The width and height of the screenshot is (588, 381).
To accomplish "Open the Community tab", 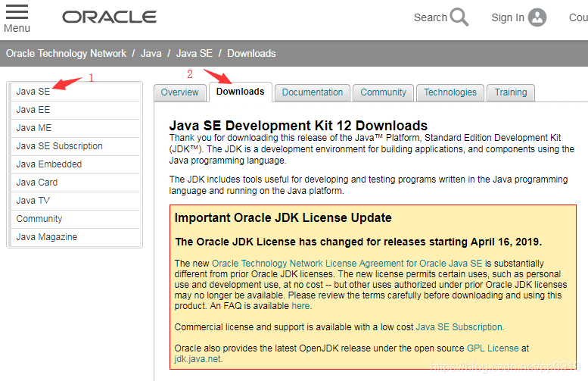I will tap(383, 92).
